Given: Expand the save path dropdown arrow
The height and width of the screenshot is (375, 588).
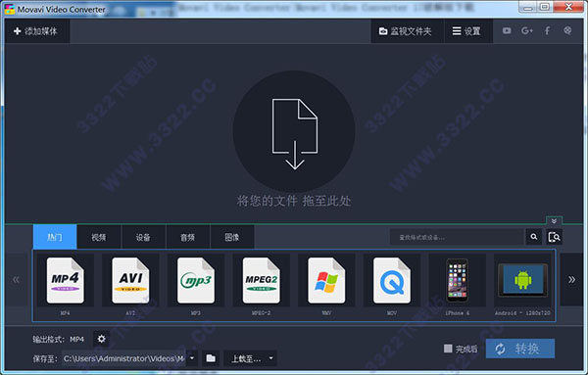Looking at the screenshot, I should pyautogui.click(x=192, y=358).
